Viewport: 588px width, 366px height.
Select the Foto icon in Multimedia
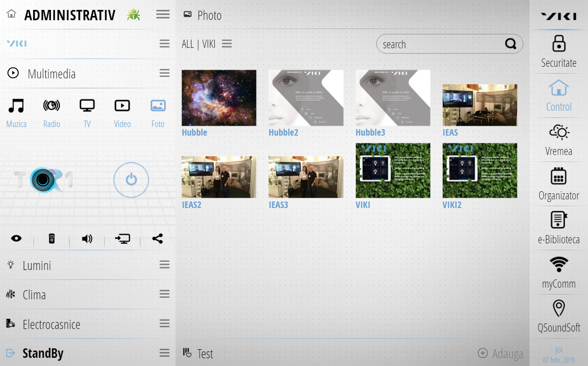[158, 105]
